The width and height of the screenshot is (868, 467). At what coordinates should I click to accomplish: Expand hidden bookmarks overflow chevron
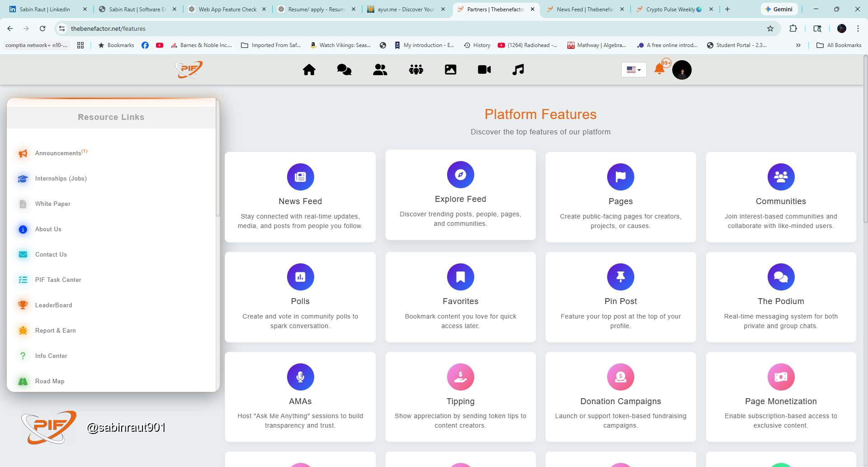pyautogui.click(x=798, y=45)
